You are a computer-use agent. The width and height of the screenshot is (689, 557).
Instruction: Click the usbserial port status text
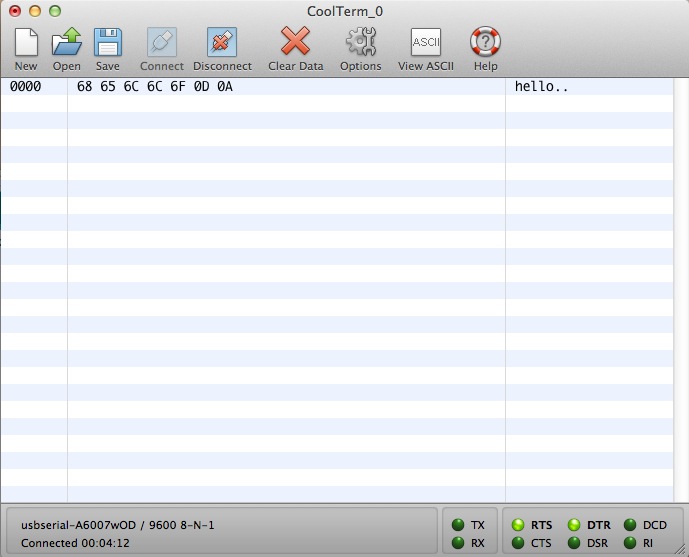click(x=118, y=525)
